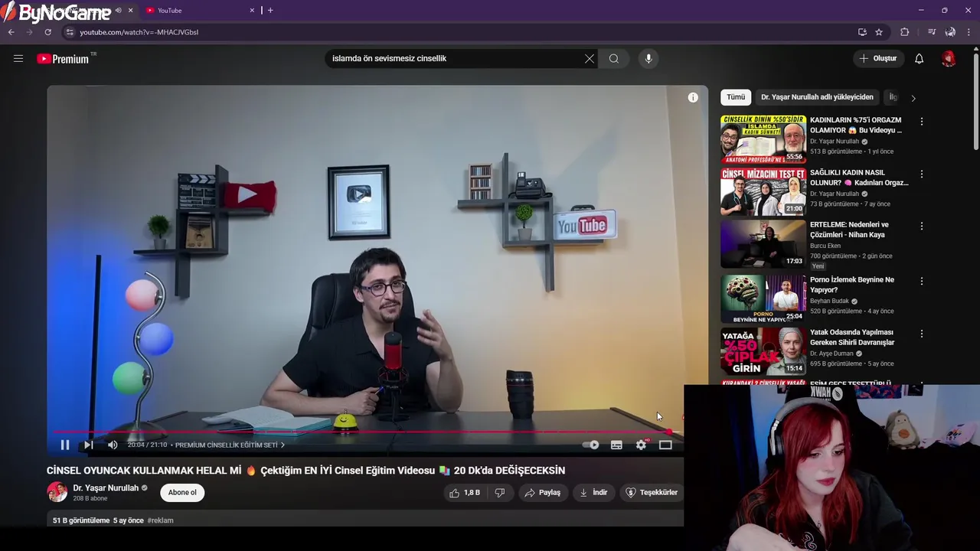Like the video

[465, 493]
